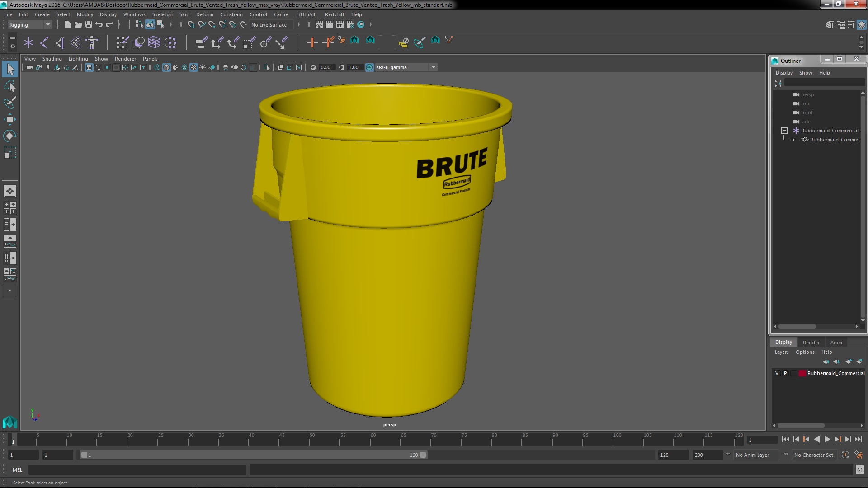The height and width of the screenshot is (488, 868).
Task: Expand Rubbermaid_Commercial tree item
Action: coord(784,130)
